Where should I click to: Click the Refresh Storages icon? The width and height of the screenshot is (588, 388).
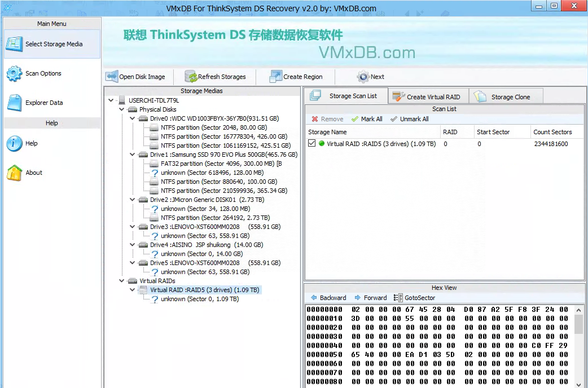[x=191, y=77]
